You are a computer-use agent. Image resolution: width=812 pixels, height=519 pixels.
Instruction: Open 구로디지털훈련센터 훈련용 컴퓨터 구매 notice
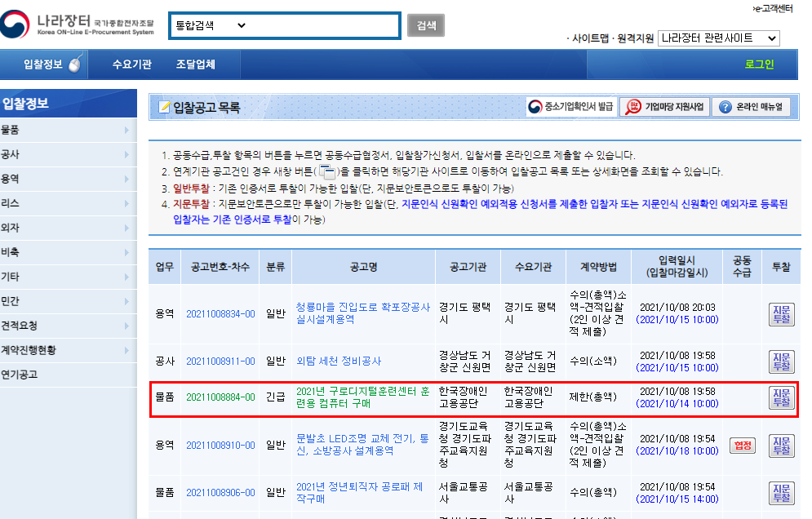(x=362, y=397)
